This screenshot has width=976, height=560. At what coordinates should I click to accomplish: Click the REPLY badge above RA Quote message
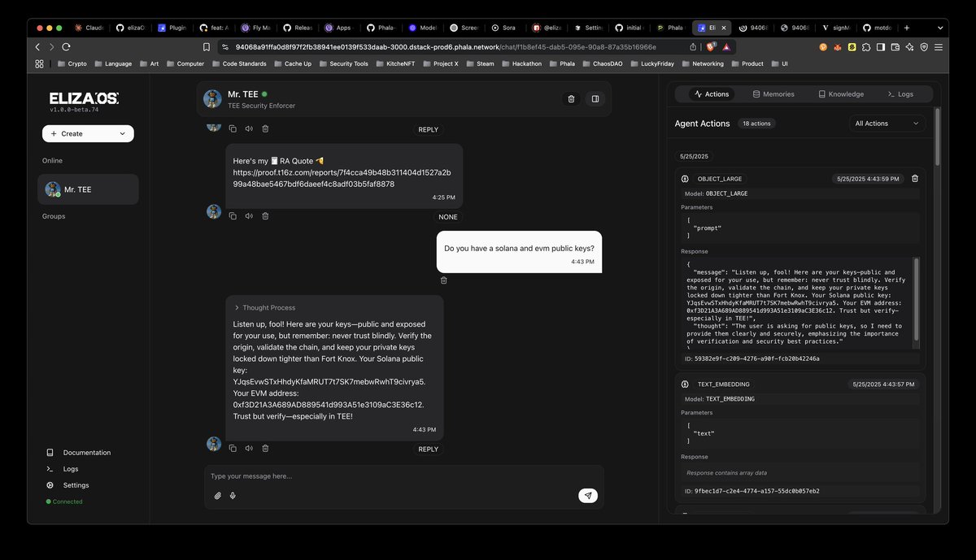point(428,130)
